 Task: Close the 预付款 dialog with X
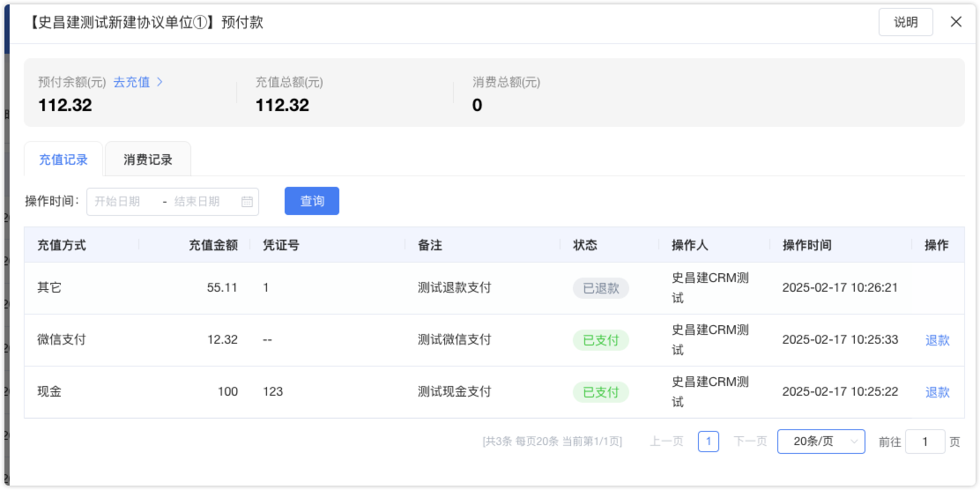tap(955, 22)
